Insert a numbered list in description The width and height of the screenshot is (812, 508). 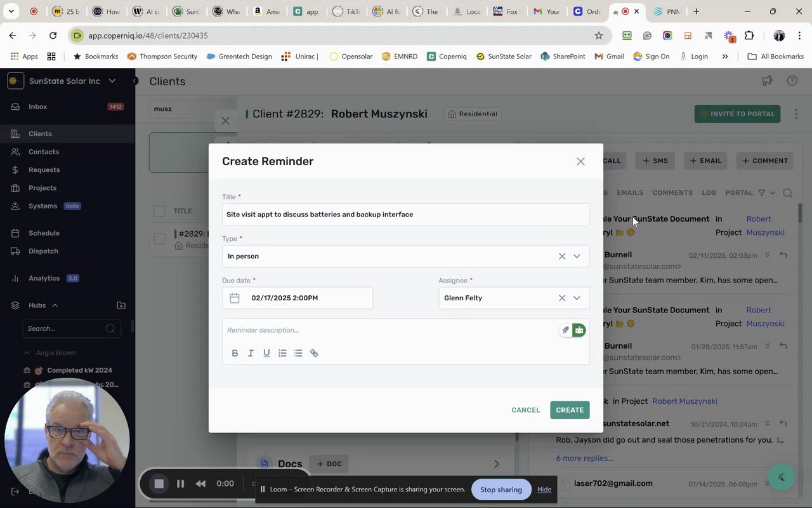pyautogui.click(x=282, y=353)
